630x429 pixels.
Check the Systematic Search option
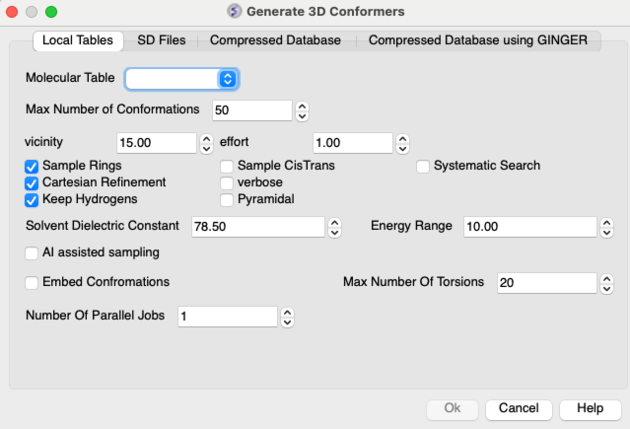pos(423,166)
